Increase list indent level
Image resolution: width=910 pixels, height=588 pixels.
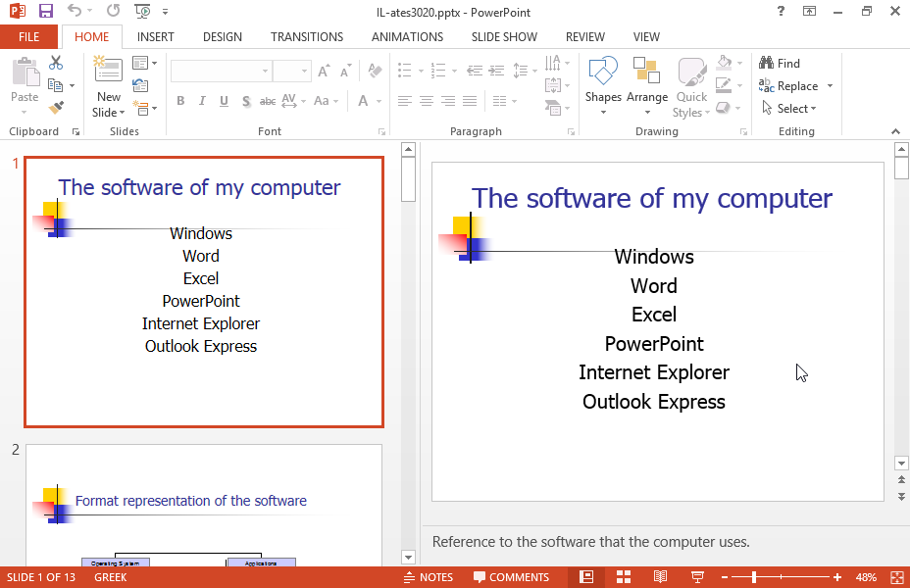[496, 71]
